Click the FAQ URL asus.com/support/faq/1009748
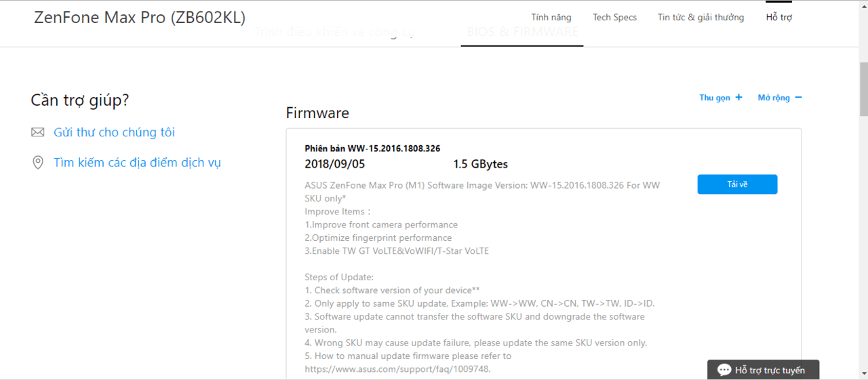The height and width of the screenshot is (380, 868). click(397, 369)
